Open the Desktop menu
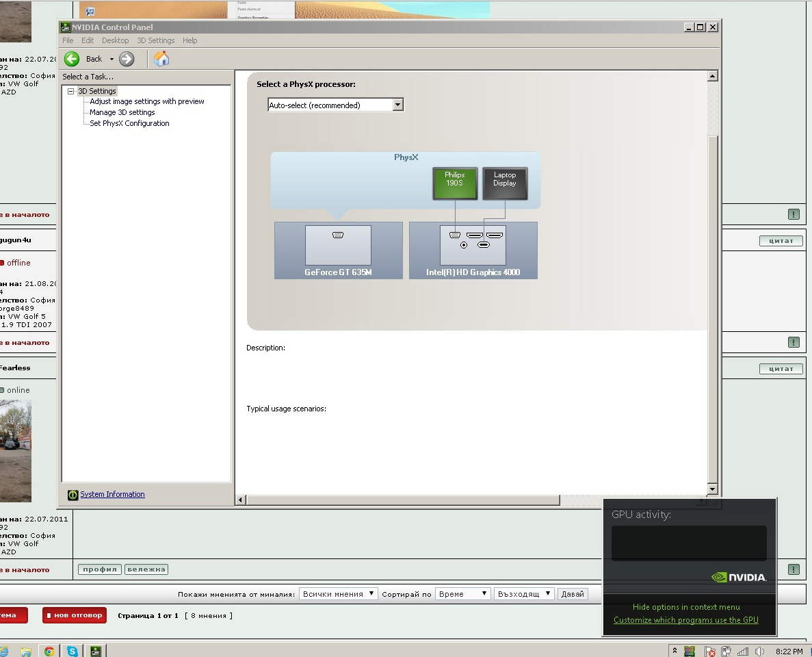812x657 pixels. [x=115, y=40]
